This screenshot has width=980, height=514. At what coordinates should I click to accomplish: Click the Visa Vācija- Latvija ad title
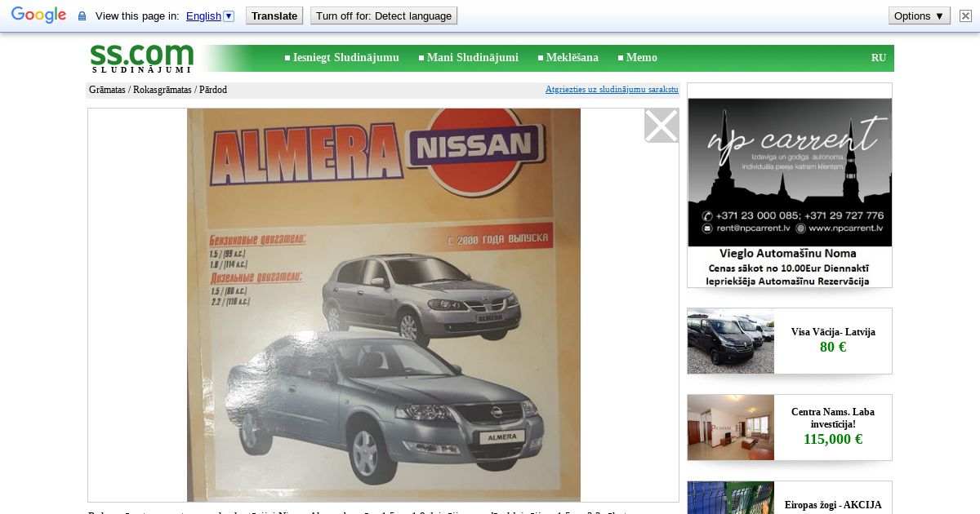[833, 332]
